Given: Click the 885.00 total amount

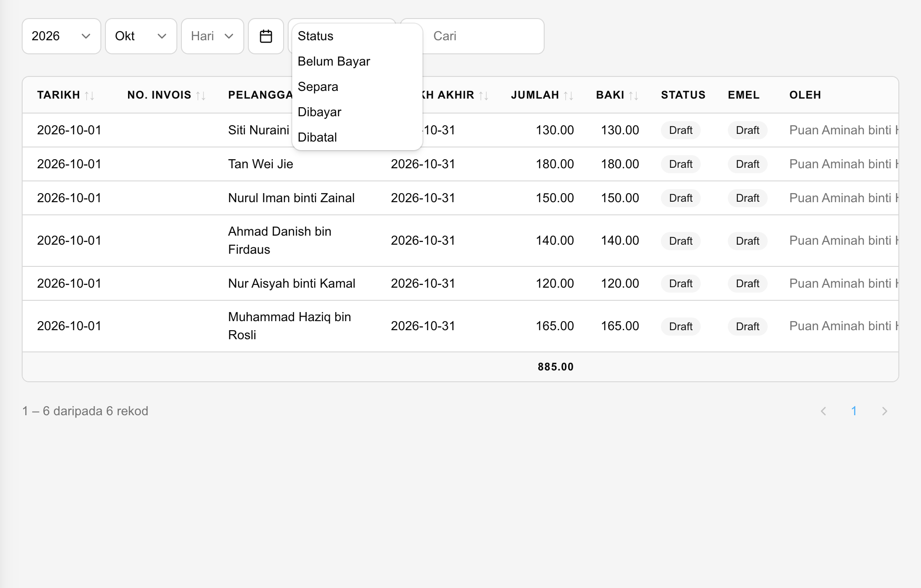Looking at the screenshot, I should point(555,367).
